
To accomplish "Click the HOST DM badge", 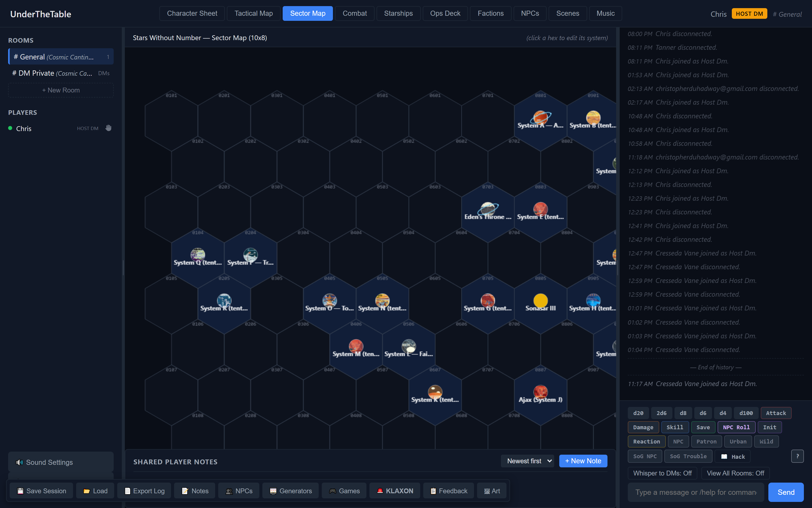I will click(x=749, y=14).
